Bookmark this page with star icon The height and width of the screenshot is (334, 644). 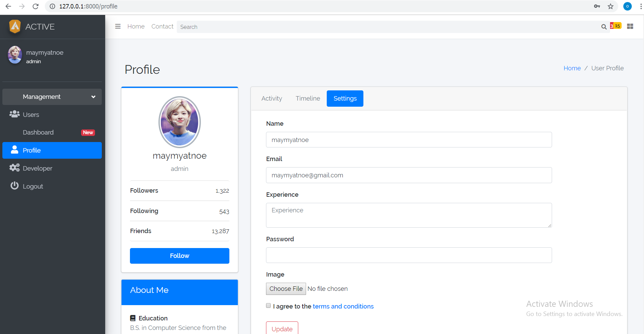coord(610,6)
